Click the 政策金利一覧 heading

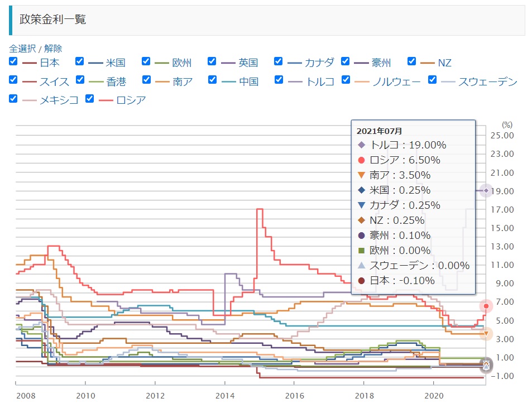point(52,20)
